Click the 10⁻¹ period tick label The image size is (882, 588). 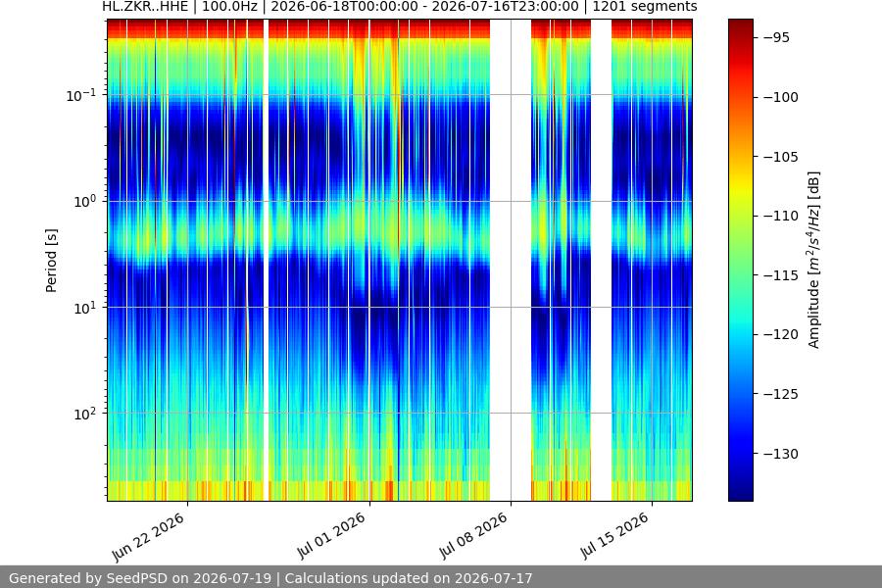[80, 95]
